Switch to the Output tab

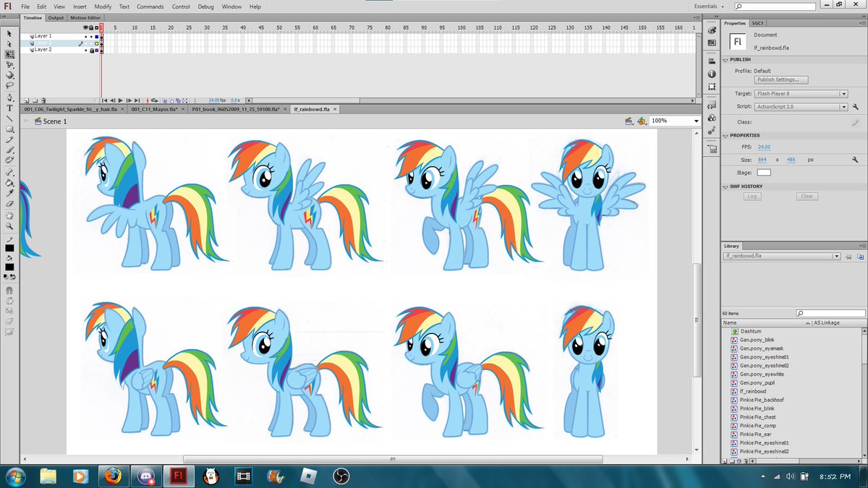point(56,17)
